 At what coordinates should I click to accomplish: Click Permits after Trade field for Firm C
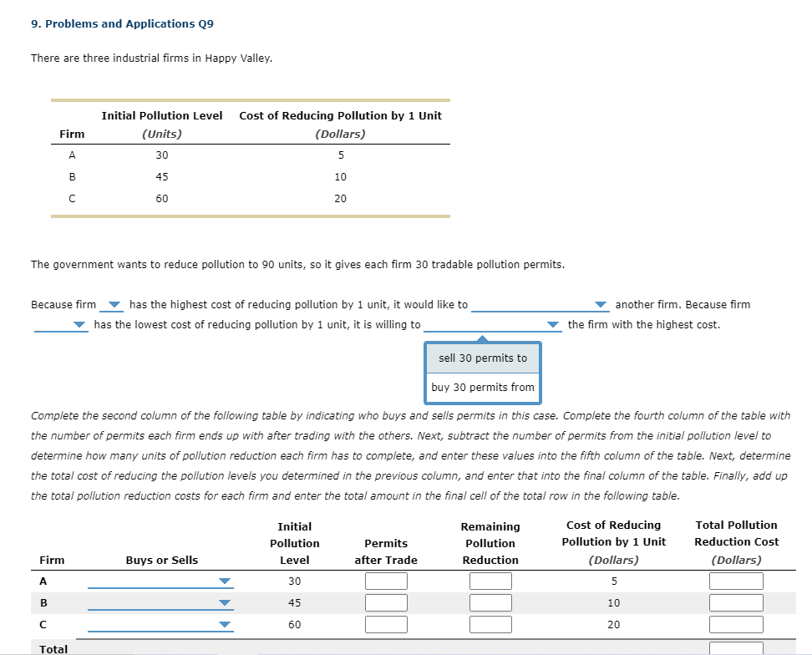pos(386,624)
